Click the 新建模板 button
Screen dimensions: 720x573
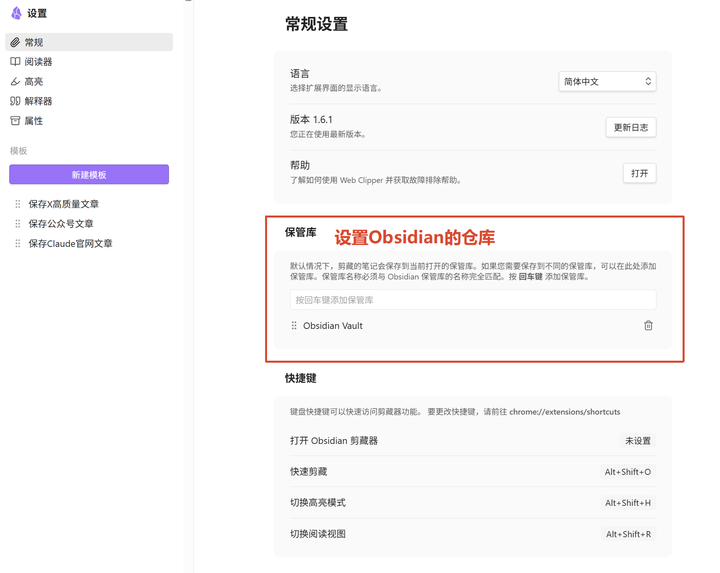[89, 174]
